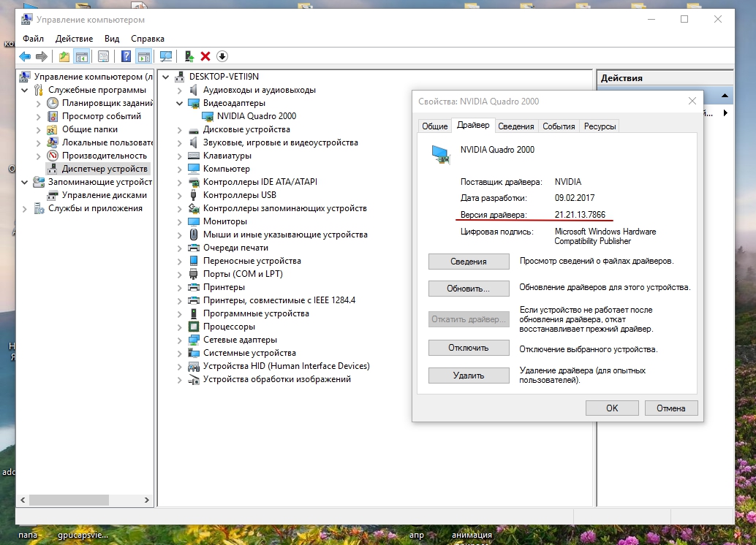This screenshot has height=545, width=756.
Task: Toggle the show/hide action pane icon
Action: click(x=144, y=56)
